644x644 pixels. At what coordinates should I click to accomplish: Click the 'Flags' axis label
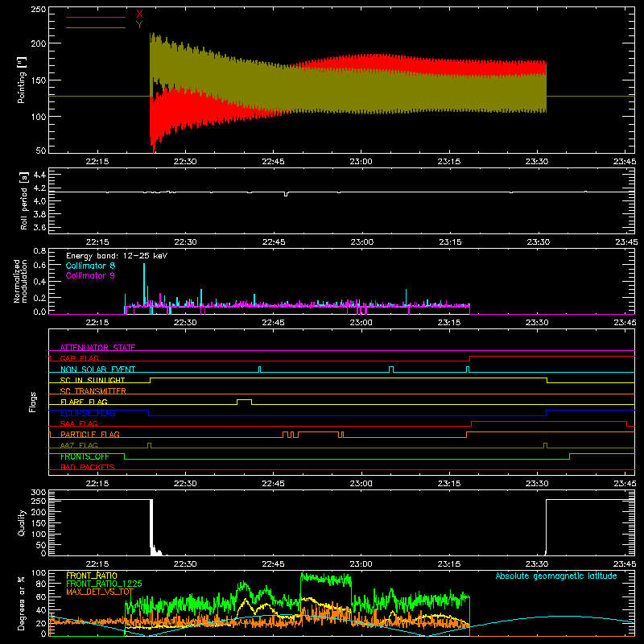click(x=32, y=402)
